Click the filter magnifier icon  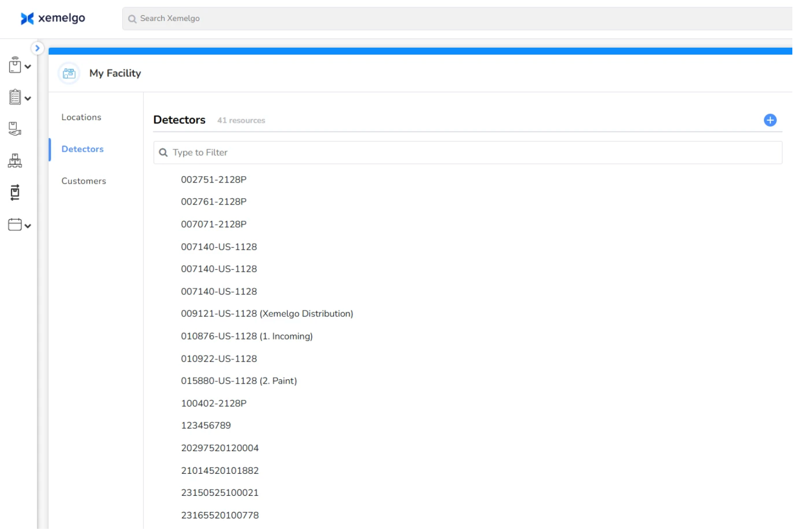pos(163,153)
